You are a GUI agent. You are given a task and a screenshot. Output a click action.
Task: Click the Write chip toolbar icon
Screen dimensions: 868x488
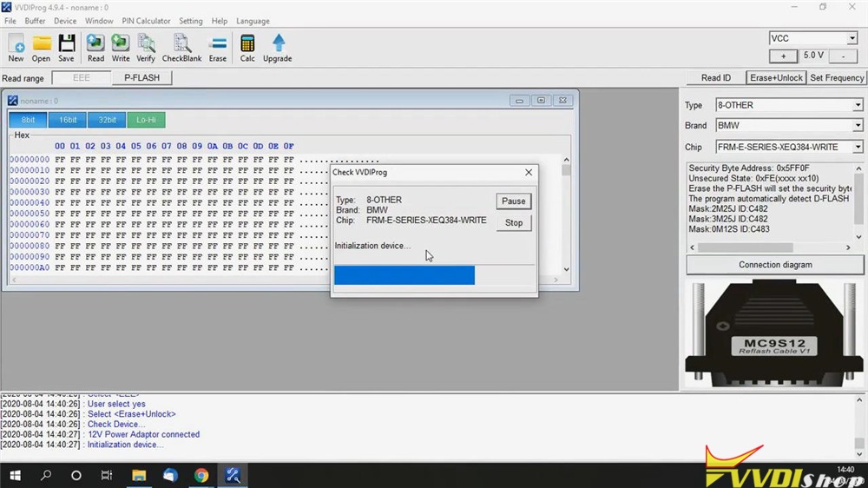pyautogui.click(x=120, y=48)
